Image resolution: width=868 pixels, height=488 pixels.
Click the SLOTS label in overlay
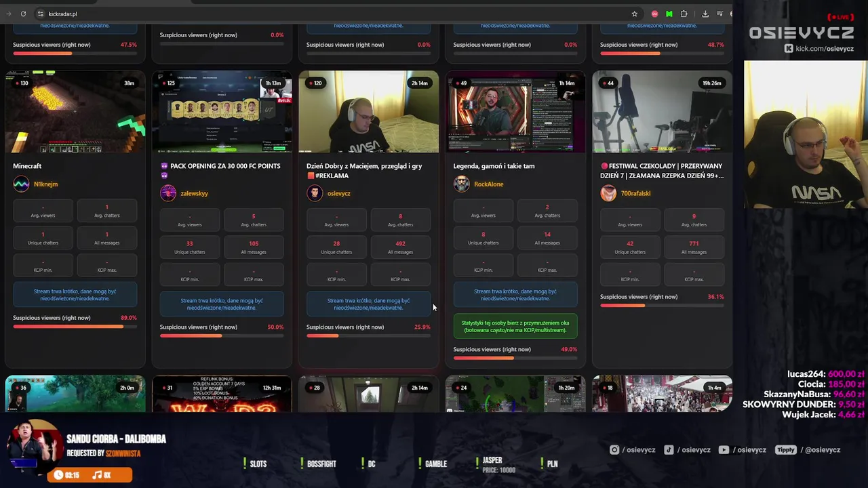click(x=258, y=464)
